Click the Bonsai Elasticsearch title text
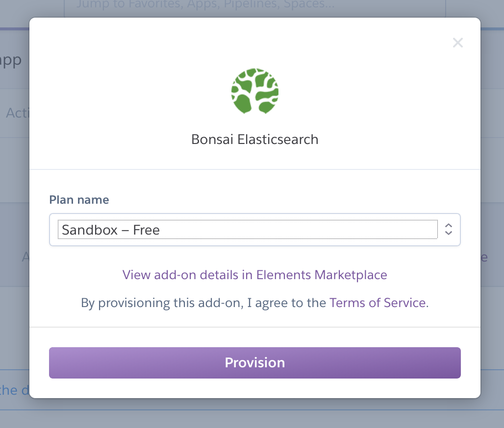The width and height of the screenshot is (504, 428). pyautogui.click(x=254, y=140)
